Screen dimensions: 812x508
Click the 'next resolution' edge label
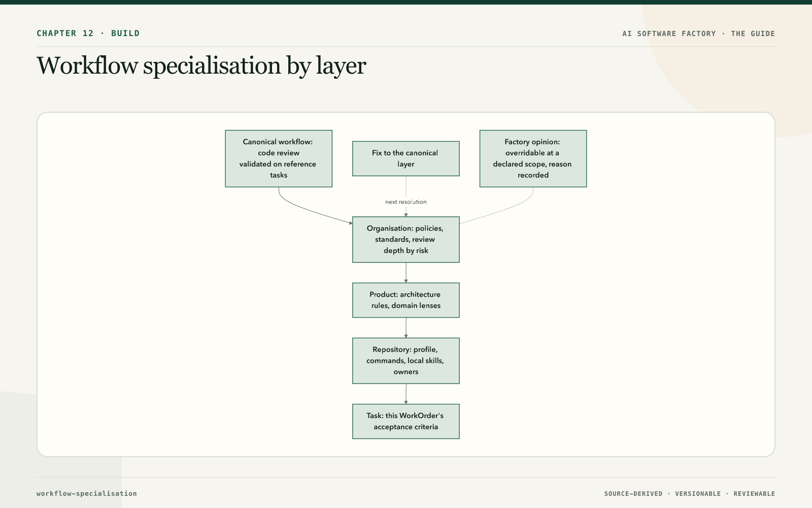click(x=406, y=202)
